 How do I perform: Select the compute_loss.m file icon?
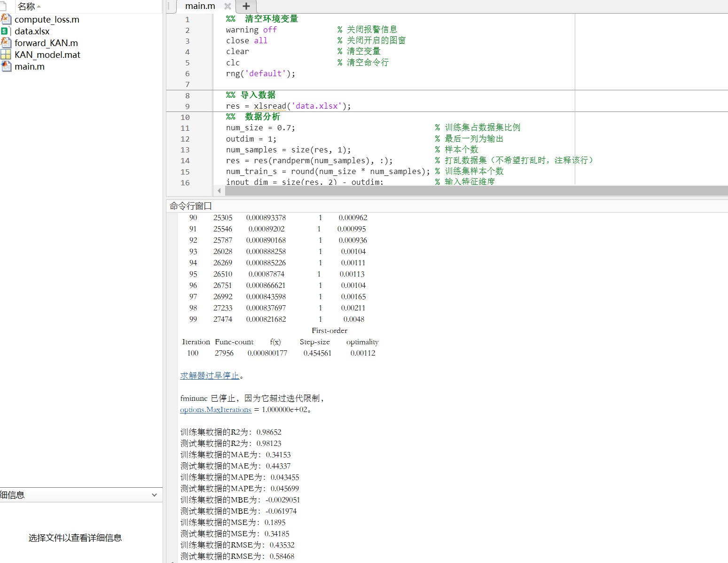pos(6,19)
